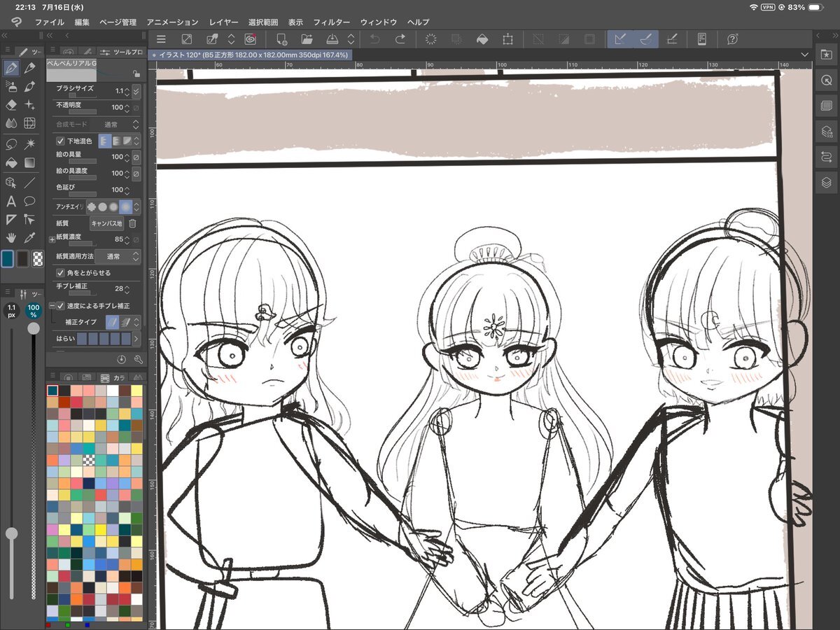This screenshot has width=840, height=630.
Task: Select the Hand move tool
Action: (11, 238)
